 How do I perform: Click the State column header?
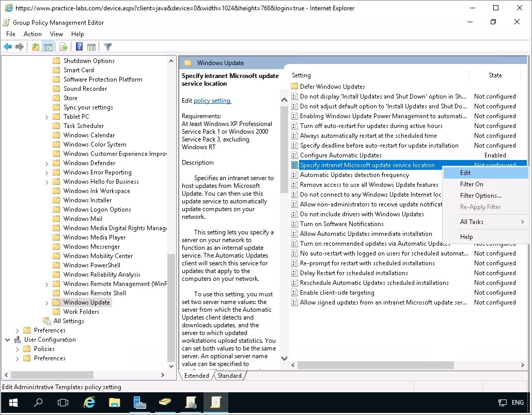pyautogui.click(x=495, y=75)
